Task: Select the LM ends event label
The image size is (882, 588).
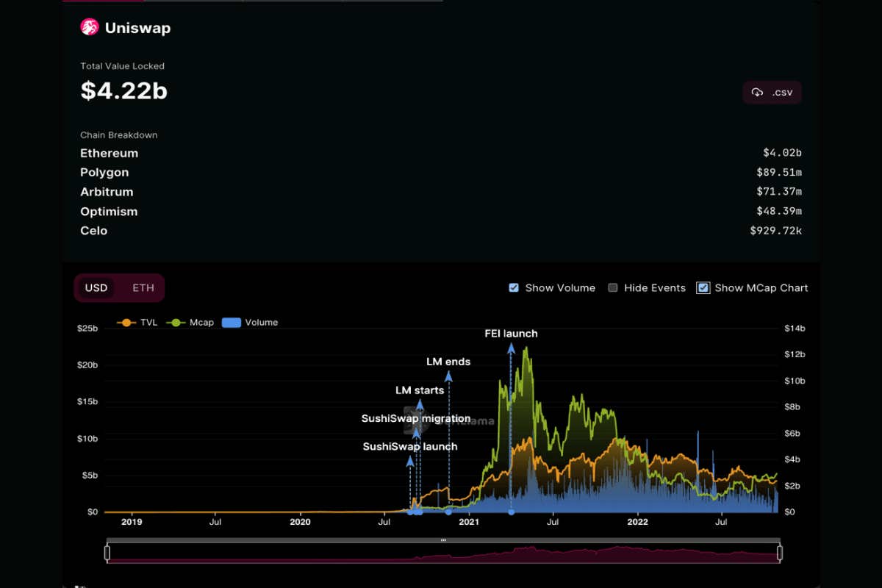Action: (448, 362)
